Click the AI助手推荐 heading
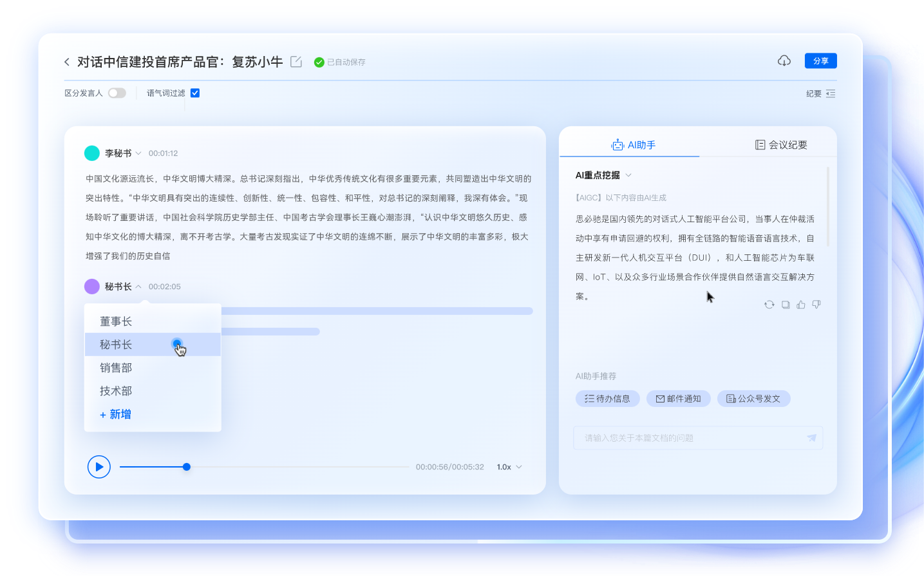This screenshot has height=577, width=924. 596,376
